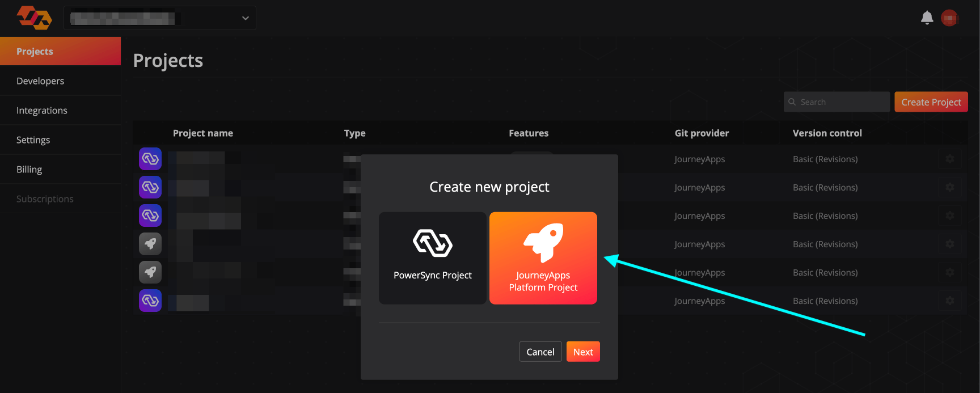
Task: Click the JourneyApps logo in the header
Action: pos(35,18)
